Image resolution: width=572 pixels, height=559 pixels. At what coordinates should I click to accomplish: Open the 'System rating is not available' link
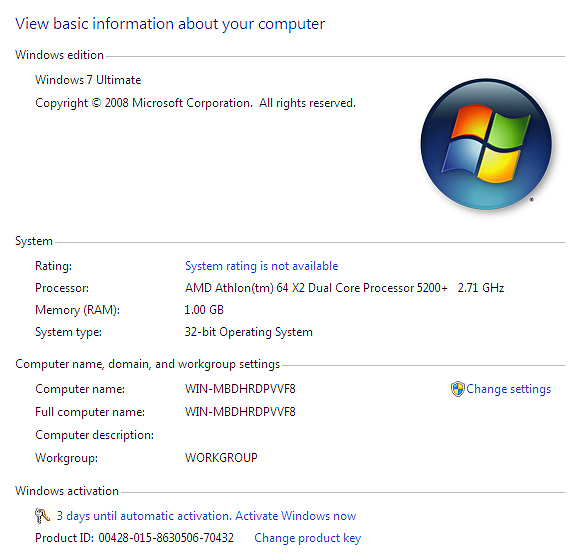261,266
